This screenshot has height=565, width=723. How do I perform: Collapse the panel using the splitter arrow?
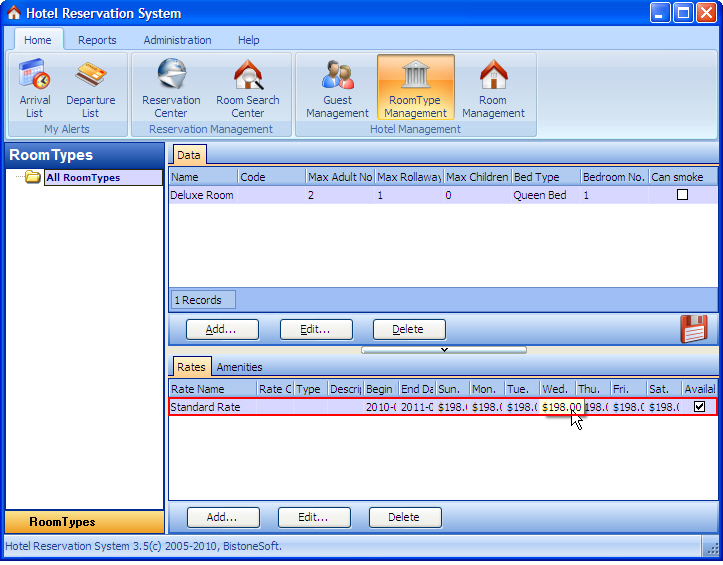(444, 350)
